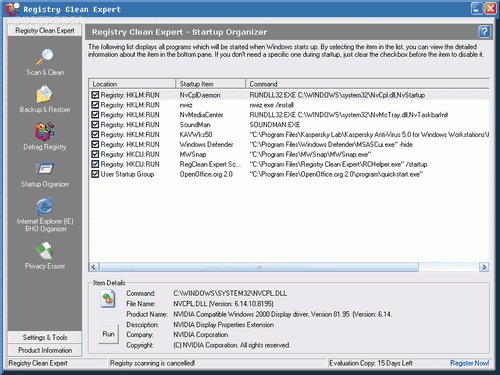The image size is (500, 375).
Task: Uncheck the Windows Defender startup checkbox
Action: (95, 144)
